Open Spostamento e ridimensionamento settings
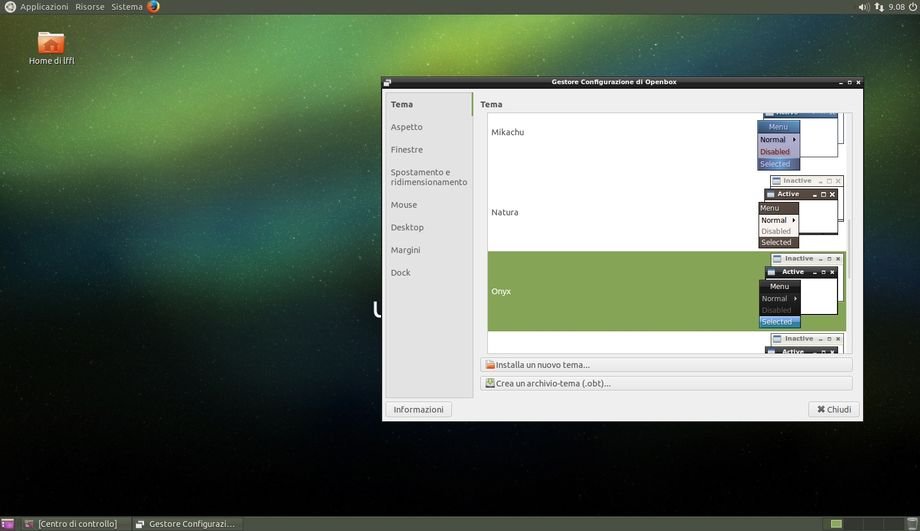 point(428,177)
